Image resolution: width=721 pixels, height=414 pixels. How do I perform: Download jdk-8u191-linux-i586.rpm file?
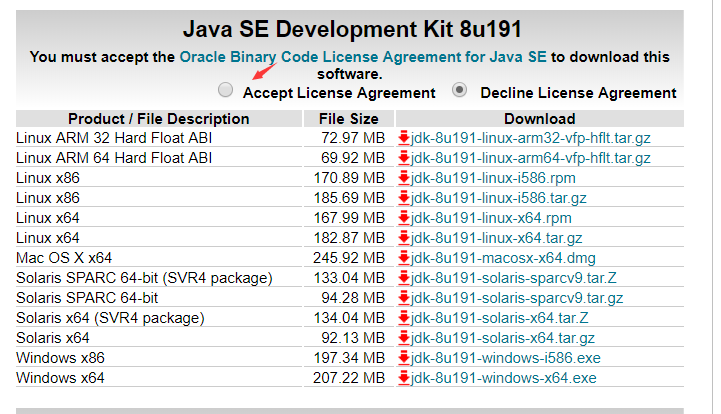(493, 178)
